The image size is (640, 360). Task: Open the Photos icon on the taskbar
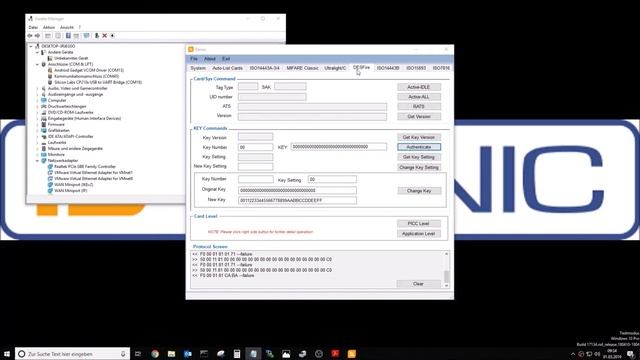pos(286,354)
